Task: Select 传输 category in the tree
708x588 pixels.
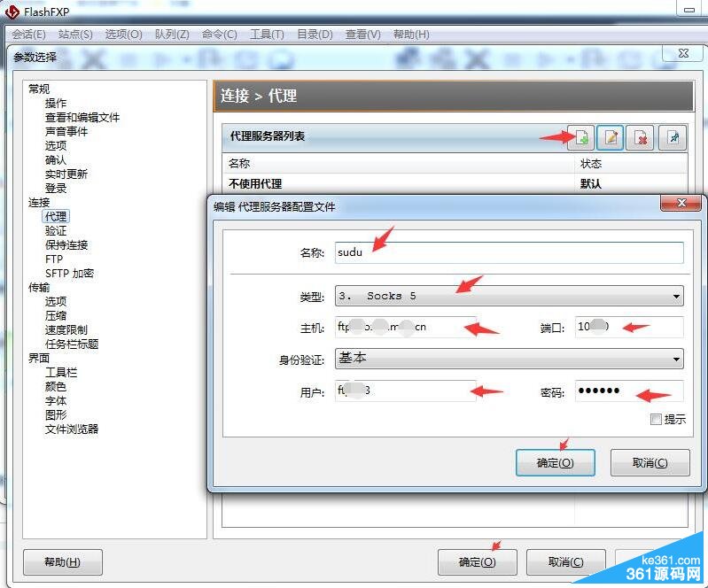Action: point(39,287)
